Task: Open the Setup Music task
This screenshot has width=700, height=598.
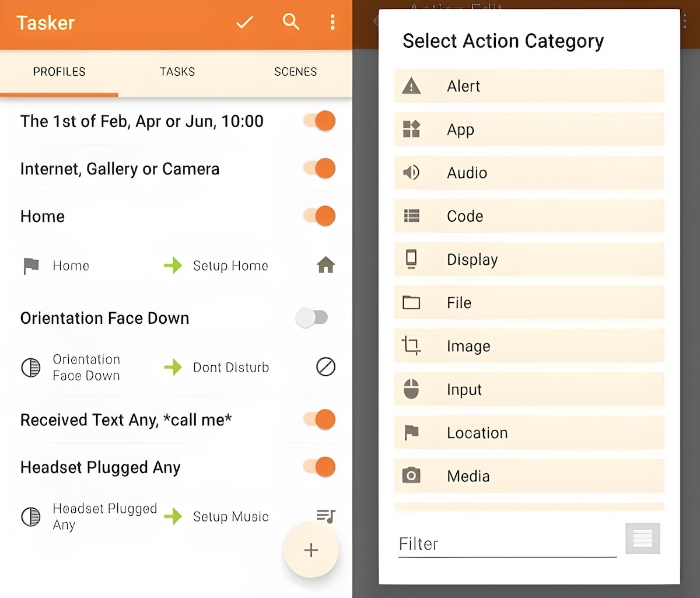Action: [230, 516]
